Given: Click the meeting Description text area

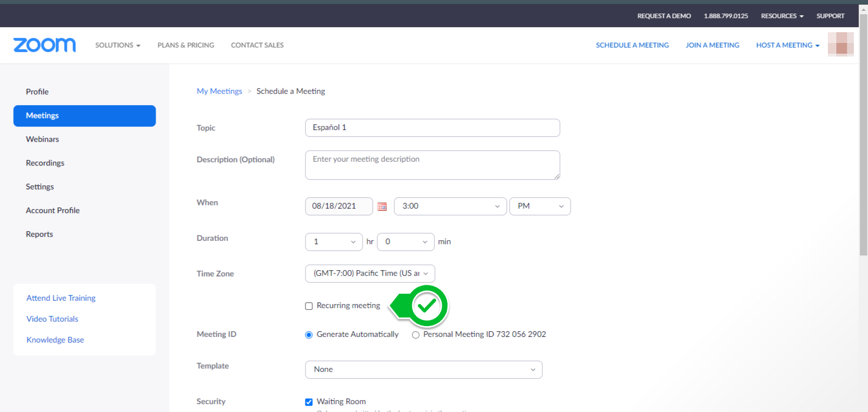Looking at the screenshot, I should coord(432,165).
